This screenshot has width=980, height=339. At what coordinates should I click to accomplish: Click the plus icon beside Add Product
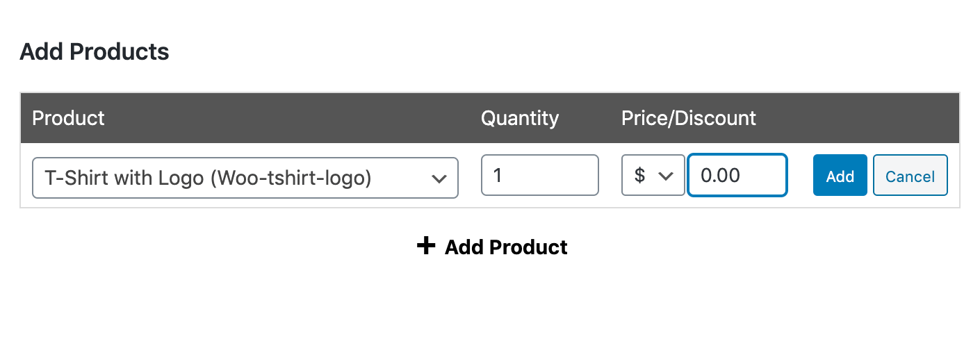coord(425,245)
